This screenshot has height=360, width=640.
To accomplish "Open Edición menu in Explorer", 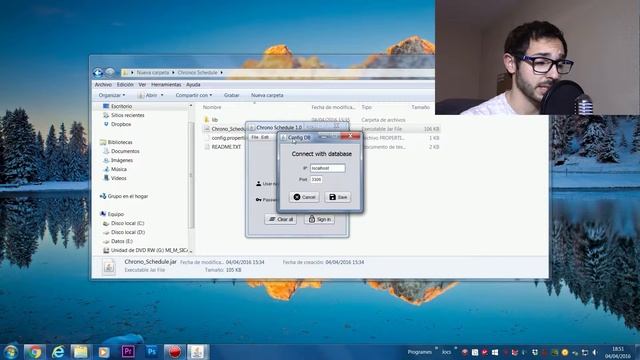I will pyautogui.click(x=125, y=84).
